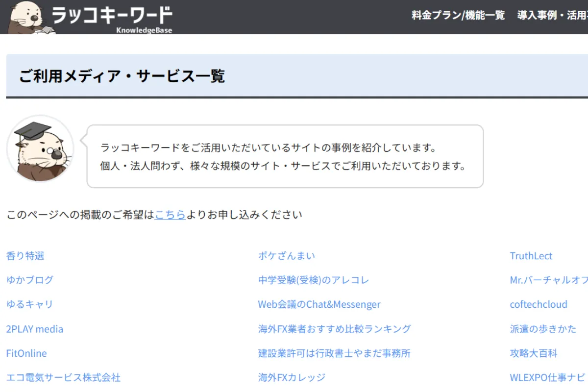The height and width of the screenshot is (392, 588).
Task: Open the TruthLect link
Action: pyautogui.click(x=531, y=256)
